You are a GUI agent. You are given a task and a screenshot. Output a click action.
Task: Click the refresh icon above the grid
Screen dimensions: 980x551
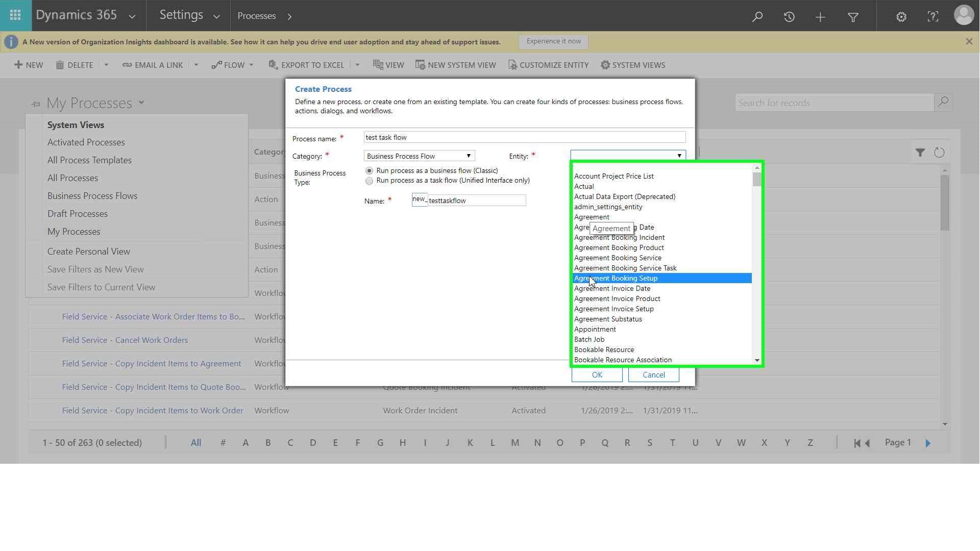(x=939, y=153)
